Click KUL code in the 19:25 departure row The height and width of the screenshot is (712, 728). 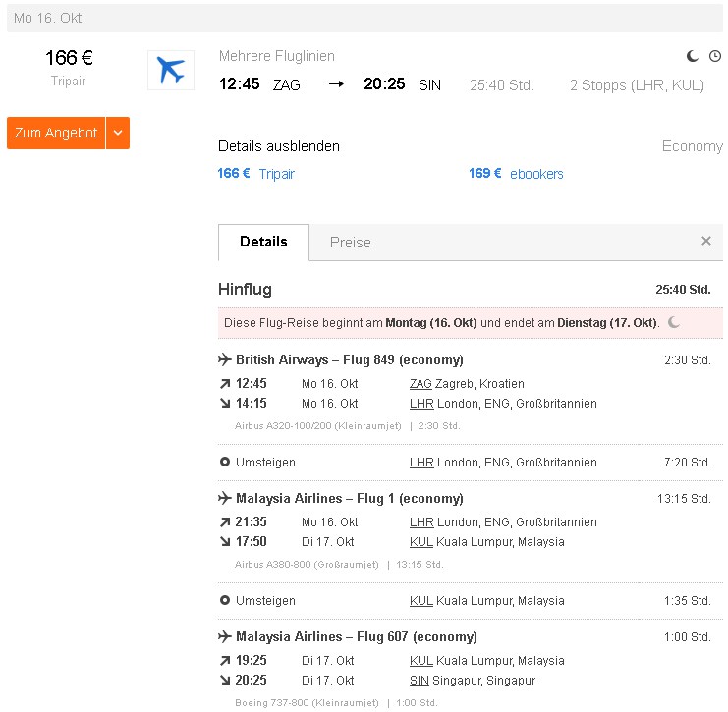click(x=421, y=661)
